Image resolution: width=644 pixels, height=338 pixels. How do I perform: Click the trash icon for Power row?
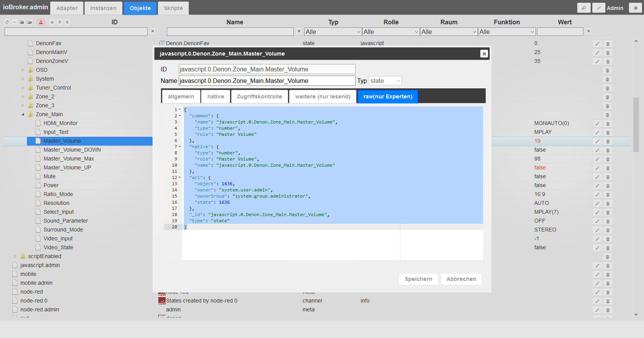tap(608, 186)
